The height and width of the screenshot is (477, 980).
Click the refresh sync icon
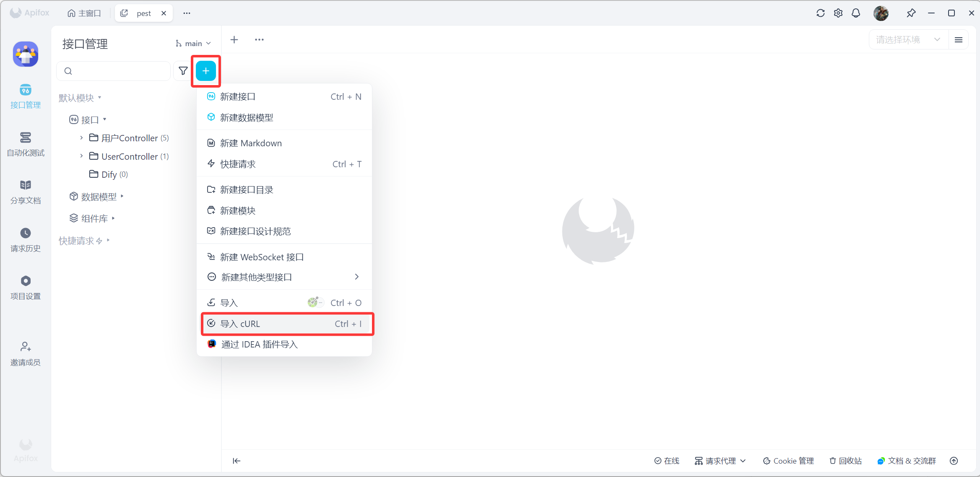click(x=820, y=13)
